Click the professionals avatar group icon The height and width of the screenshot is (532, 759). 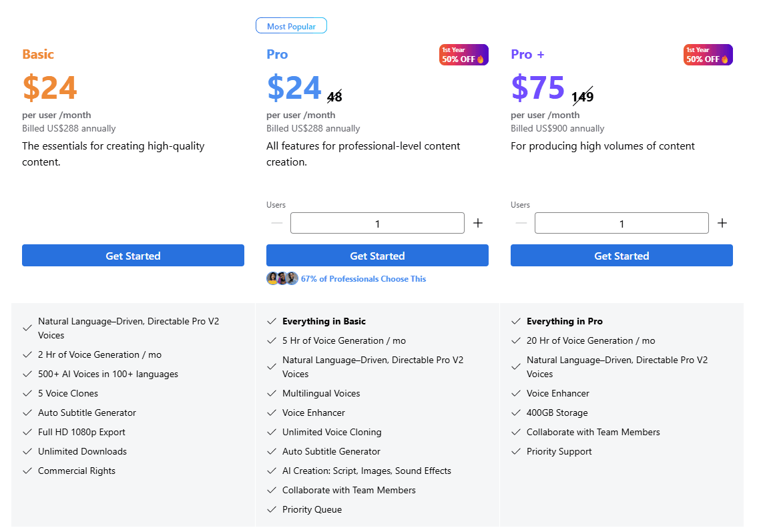point(282,279)
